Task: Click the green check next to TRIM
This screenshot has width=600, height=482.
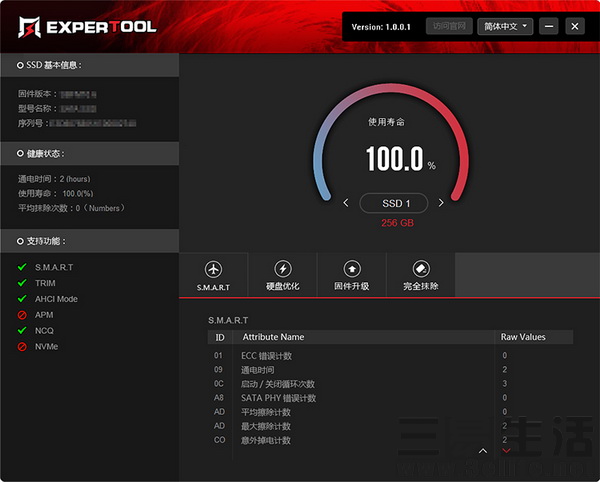Action: (22, 283)
